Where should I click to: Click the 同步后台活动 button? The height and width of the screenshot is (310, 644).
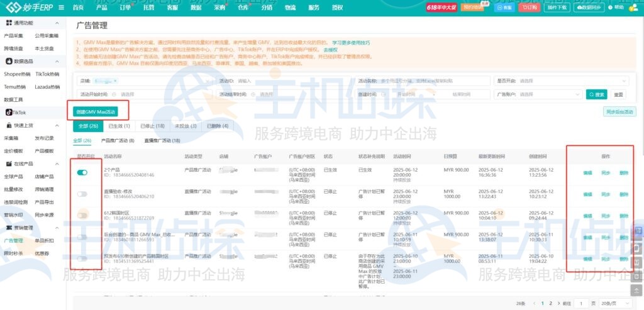[x=619, y=112]
